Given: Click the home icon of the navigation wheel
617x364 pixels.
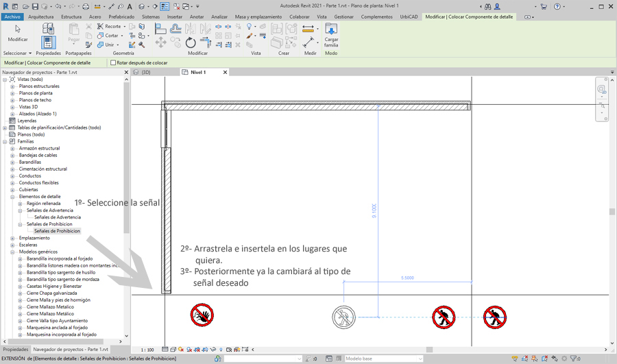Looking at the screenshot, I should pyautogui.click(x=601, y=89).
